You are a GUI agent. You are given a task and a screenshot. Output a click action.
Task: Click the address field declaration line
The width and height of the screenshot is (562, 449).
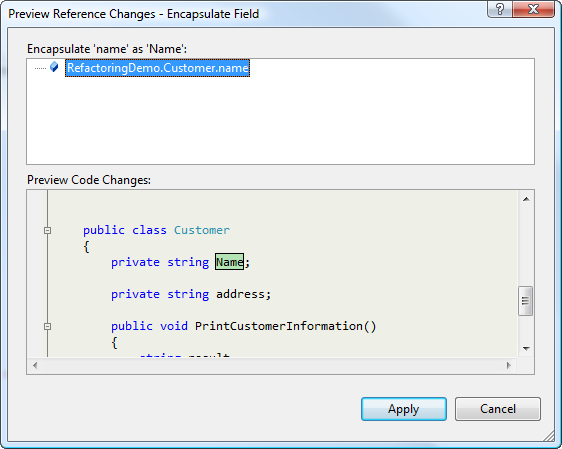click(191, 294)
